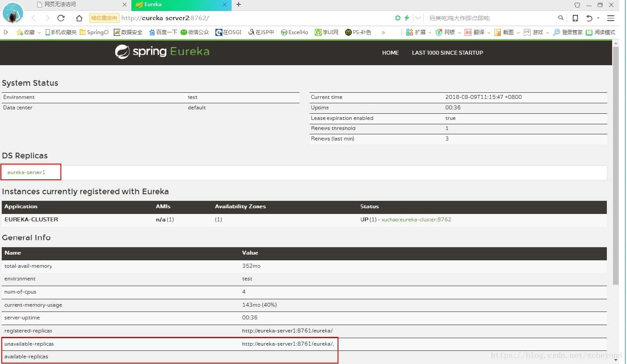Screen dimensions: 627x364
Task: Click the URL address field
Action: [254, 18]
